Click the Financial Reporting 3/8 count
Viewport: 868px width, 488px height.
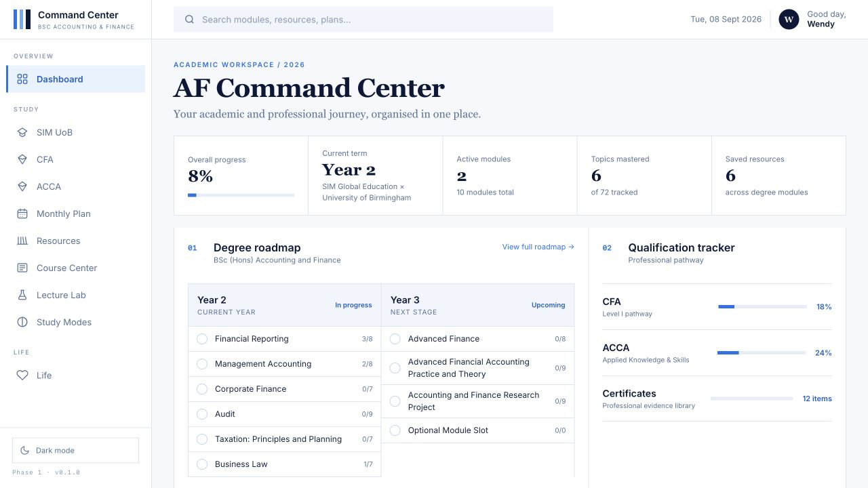pyautogui.click(x=367, y=339)
